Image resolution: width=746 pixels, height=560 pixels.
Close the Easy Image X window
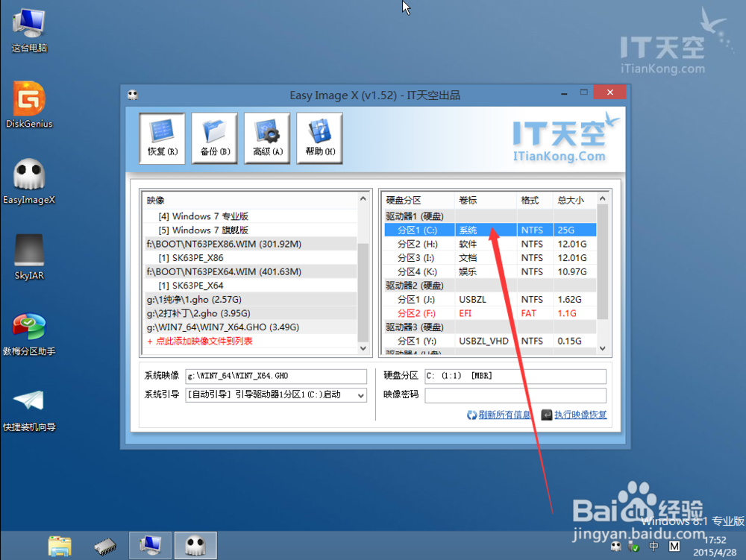[610, 92]
